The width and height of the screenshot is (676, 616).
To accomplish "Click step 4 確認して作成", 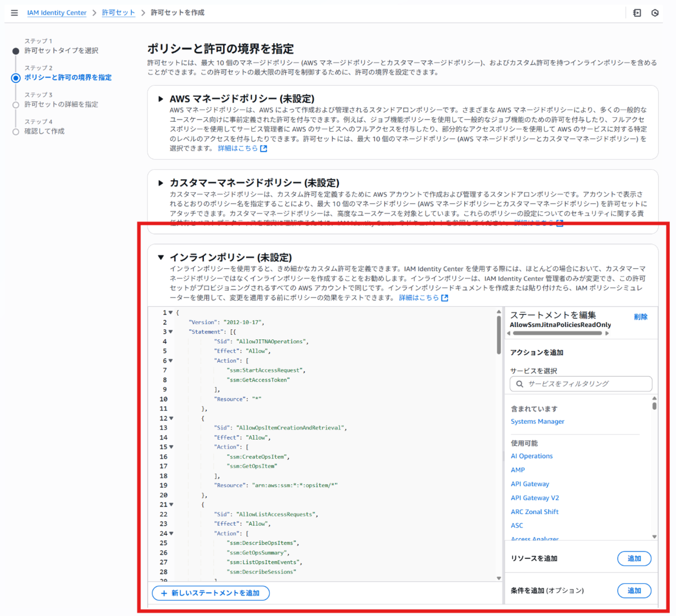I will tap(44, 131).
